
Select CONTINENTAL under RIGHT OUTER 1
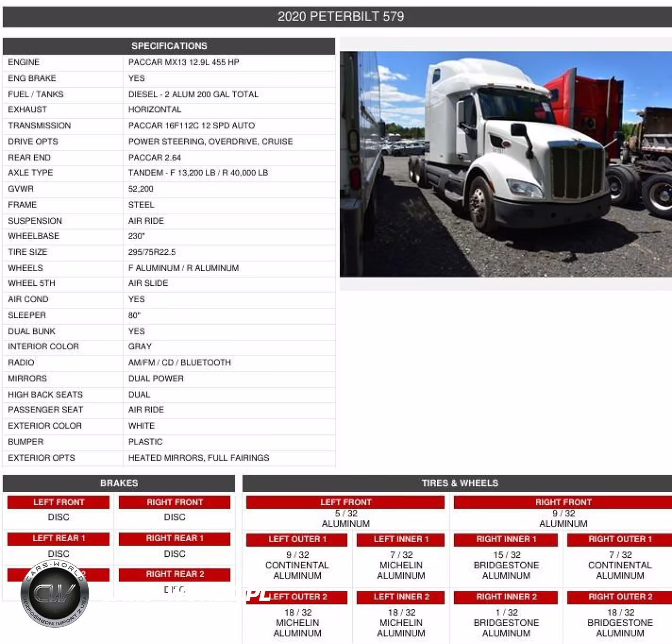(x=620, y=566)
